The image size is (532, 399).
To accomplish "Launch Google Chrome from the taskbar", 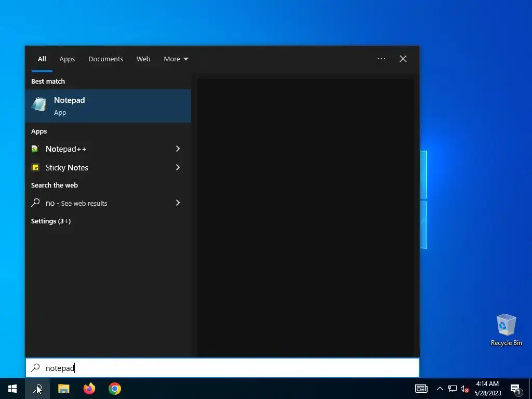I will pos(115,389).
